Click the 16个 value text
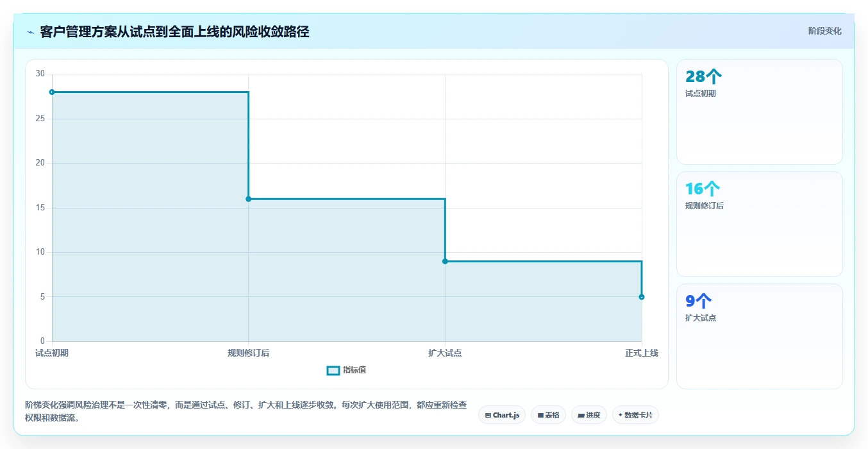The width and height of the screenshot is (868, 449). coord(703,189)
